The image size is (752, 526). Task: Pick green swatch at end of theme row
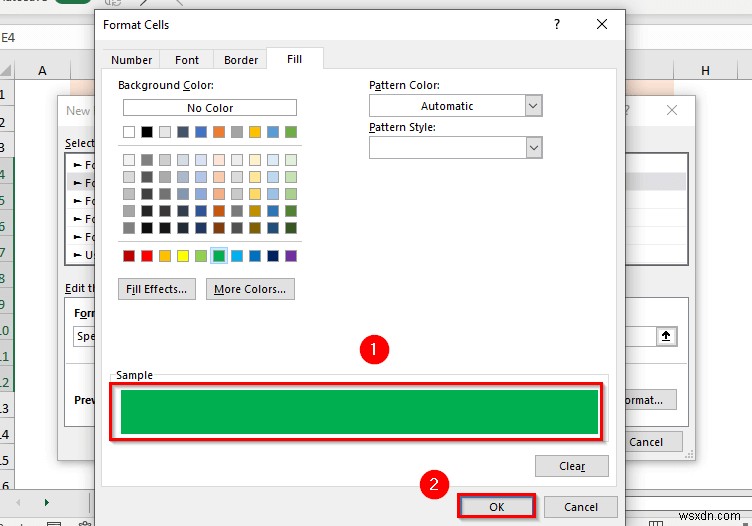pos(291,131)
